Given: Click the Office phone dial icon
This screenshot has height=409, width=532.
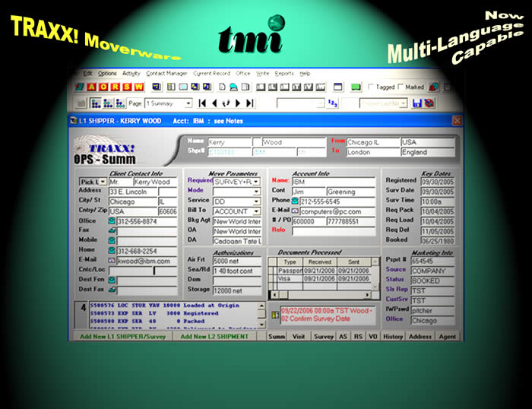Looking at the screenshot, I should point(112,221).
